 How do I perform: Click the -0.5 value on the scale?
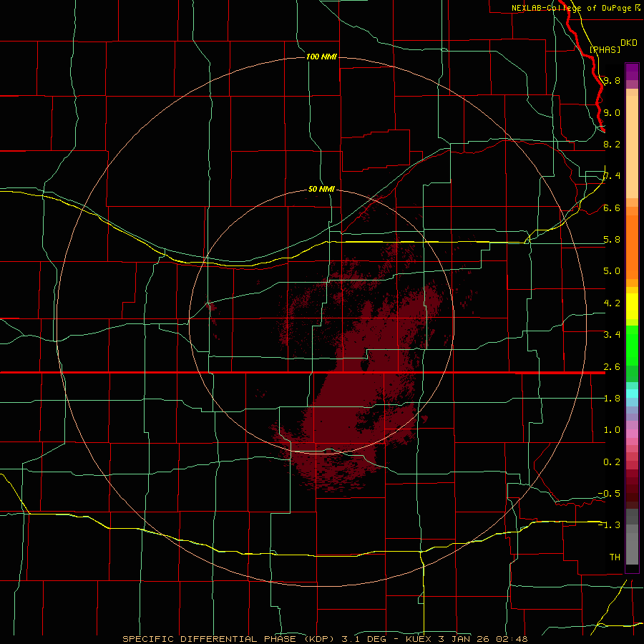pyautogui.click(x=609, y=494)
